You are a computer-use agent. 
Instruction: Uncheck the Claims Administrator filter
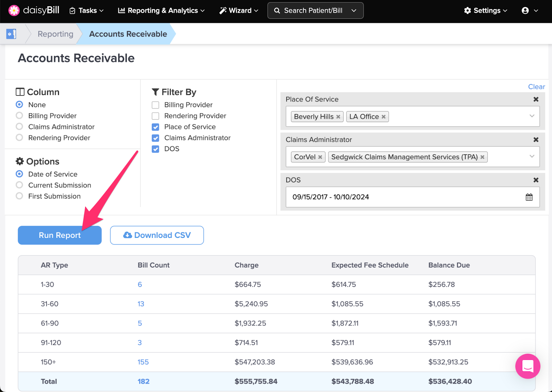coord(156,138)
